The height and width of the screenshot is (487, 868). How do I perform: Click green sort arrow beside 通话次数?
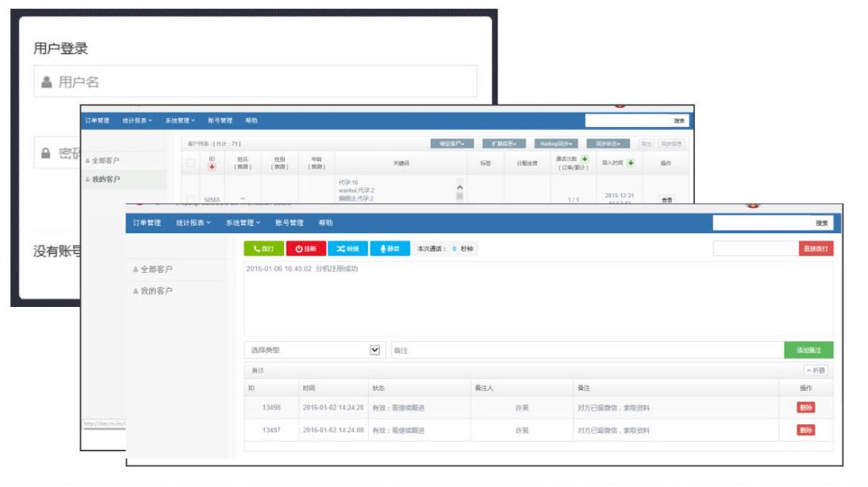585,159
